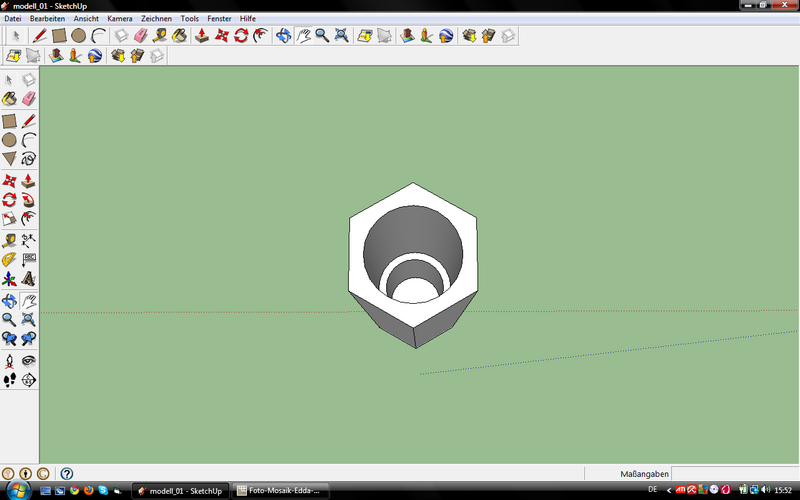Click the Zoom Extents icon in top toolbar

(x=342, y=36)
